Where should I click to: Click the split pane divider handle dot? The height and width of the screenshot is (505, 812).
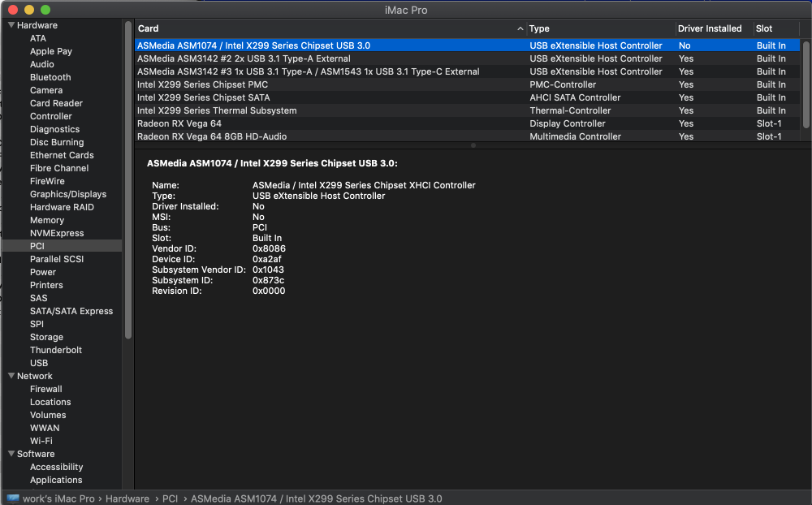coord(473,145)
